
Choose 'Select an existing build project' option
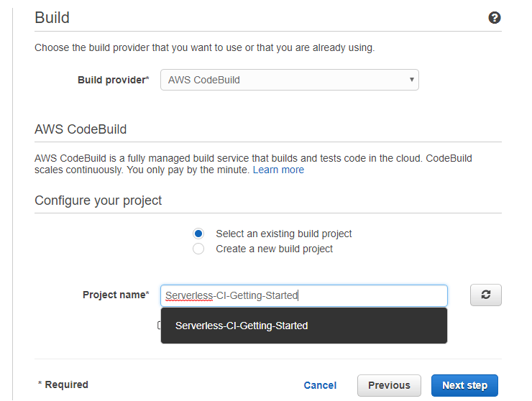click(x=199, y=234)
